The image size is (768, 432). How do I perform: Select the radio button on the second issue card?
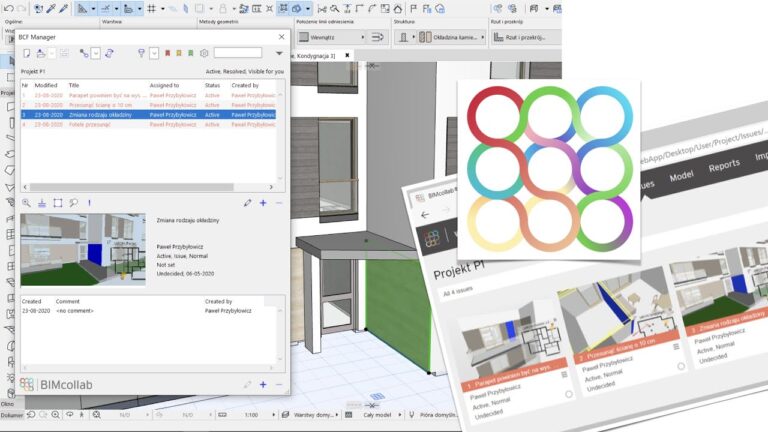tap(681, 366)
